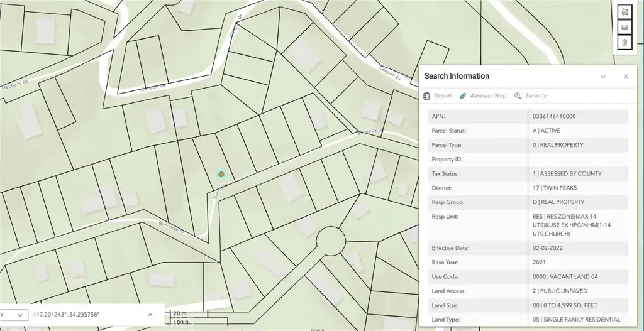Close the Search Information panel
Screen dimensions: 644x331
tap(625, 77)
